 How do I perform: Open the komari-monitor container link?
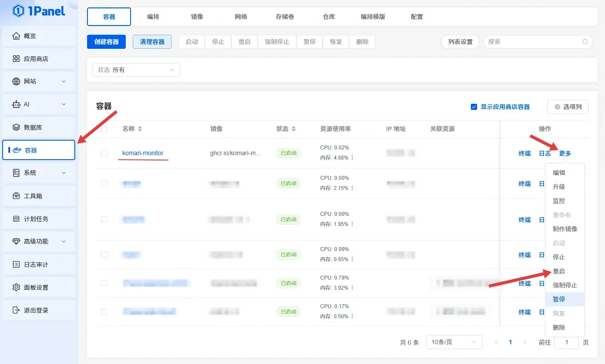(143, 153)
